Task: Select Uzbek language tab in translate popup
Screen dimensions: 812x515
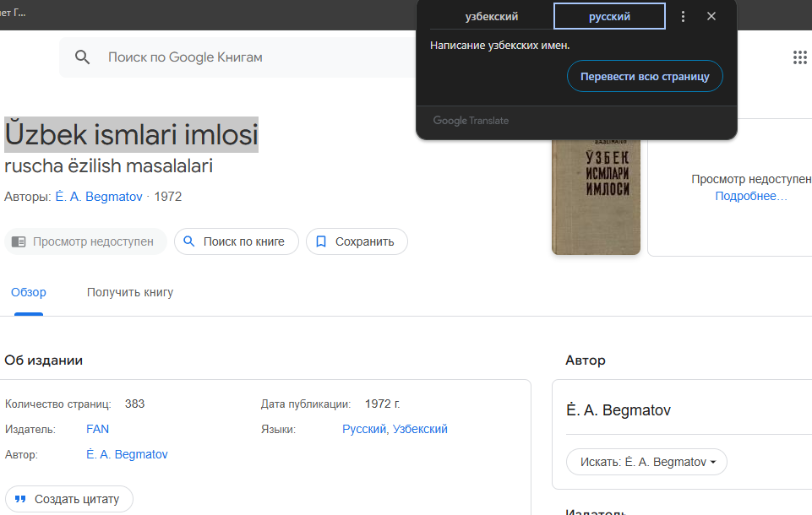Action: (491, 17)
